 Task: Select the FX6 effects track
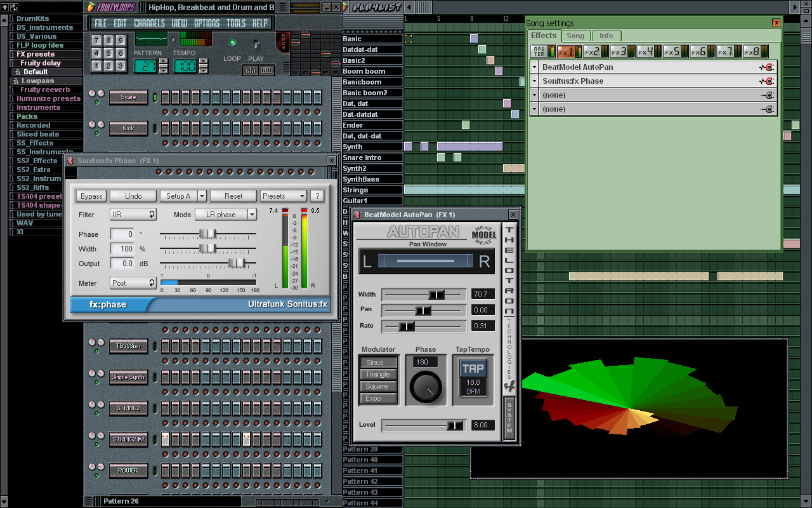point(702,51)
